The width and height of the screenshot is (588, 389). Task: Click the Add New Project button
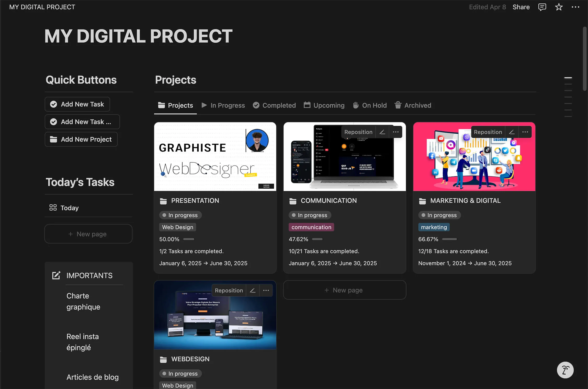click(x=81, y=139)
